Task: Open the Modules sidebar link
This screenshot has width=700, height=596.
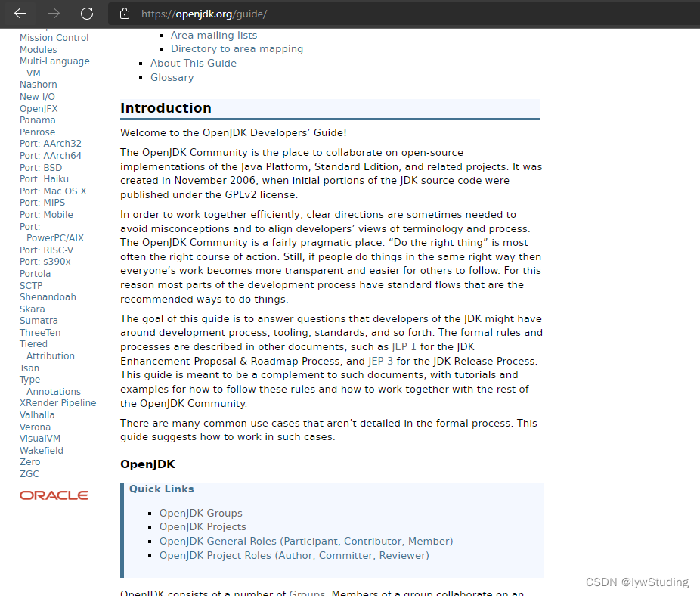Action: click(39, 50)
